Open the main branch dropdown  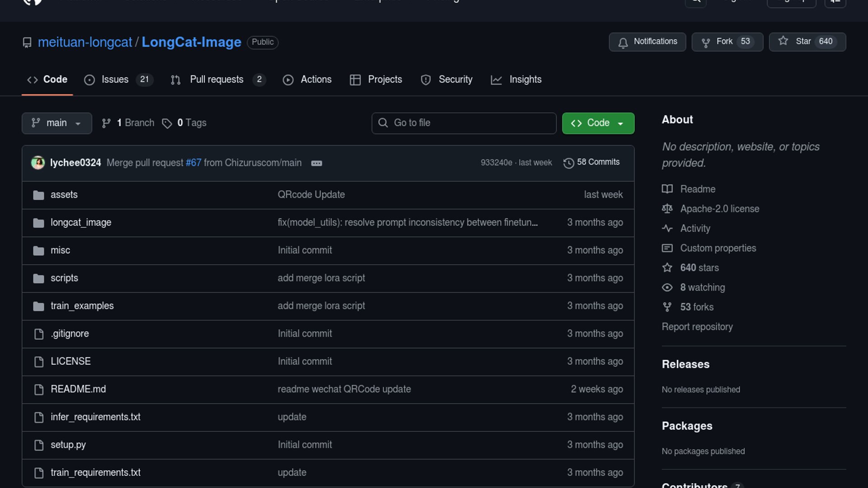57,123
